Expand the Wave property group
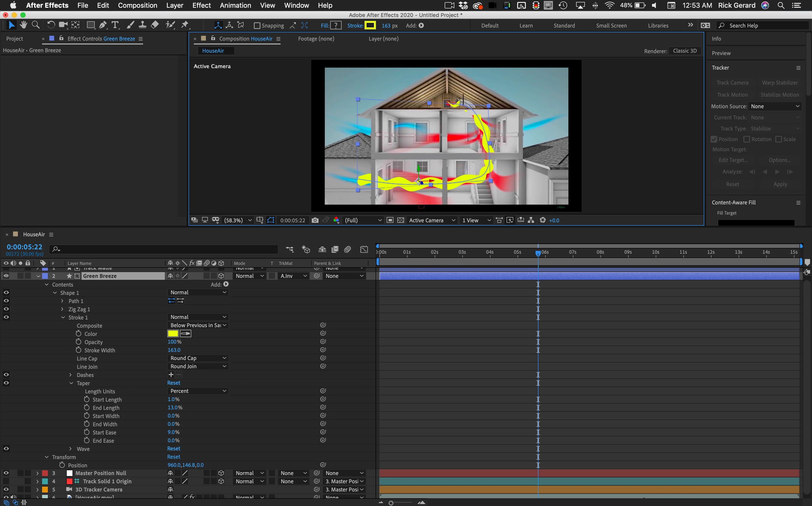Image resolution: width=812 pixels, height=506 pixels. (70, 449)
